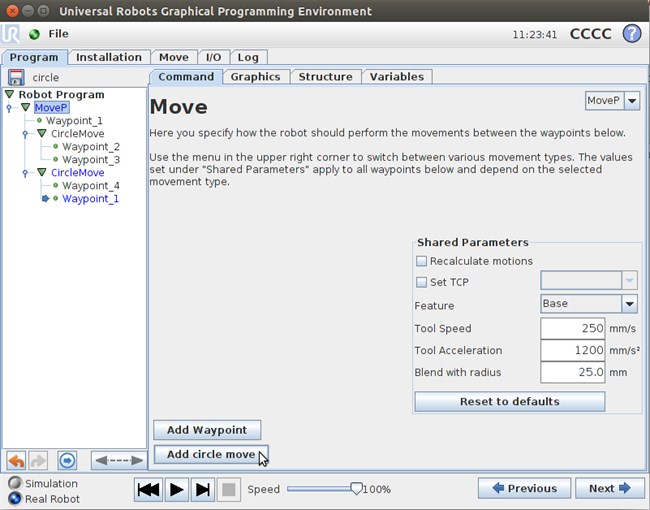Edit the Tool Acceleration field

pos(572,350)
